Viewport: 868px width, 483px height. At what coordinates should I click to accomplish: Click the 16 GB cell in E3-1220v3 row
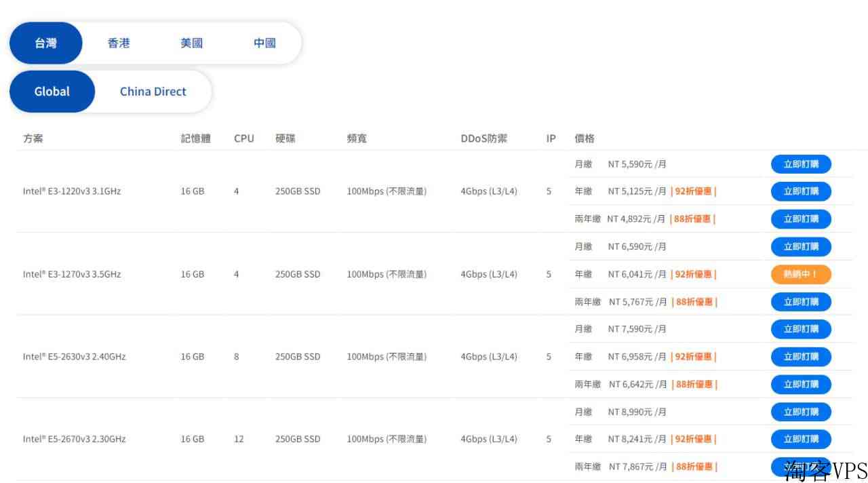(x=193, y=191)
